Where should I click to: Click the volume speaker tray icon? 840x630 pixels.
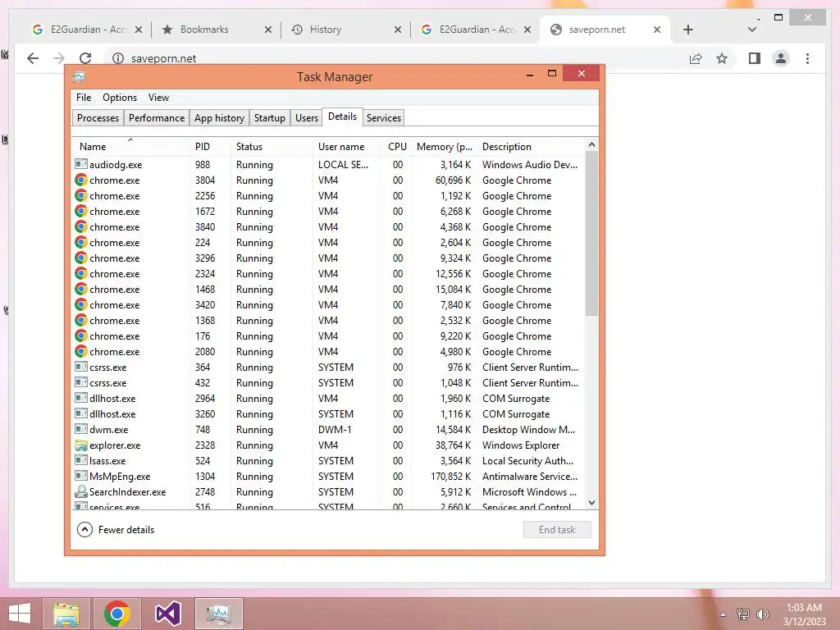pos(762,614)
